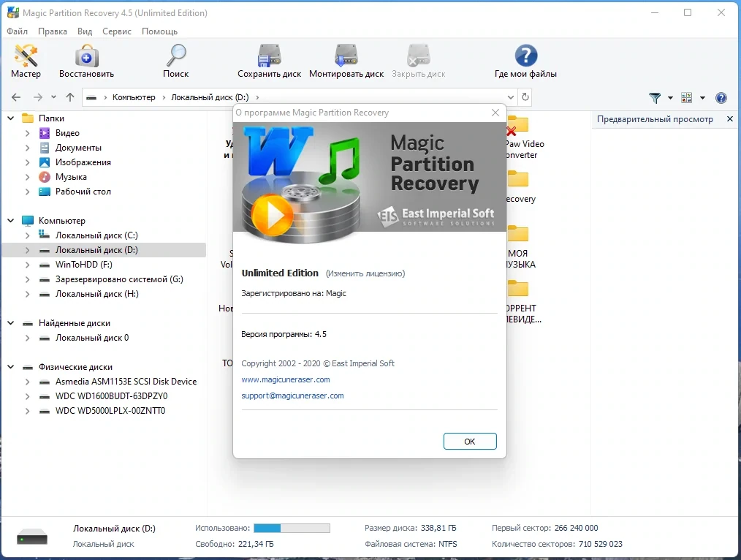
Task: Expand the Видео folder node
Action: pyautogui.click(x=27, y=133)
